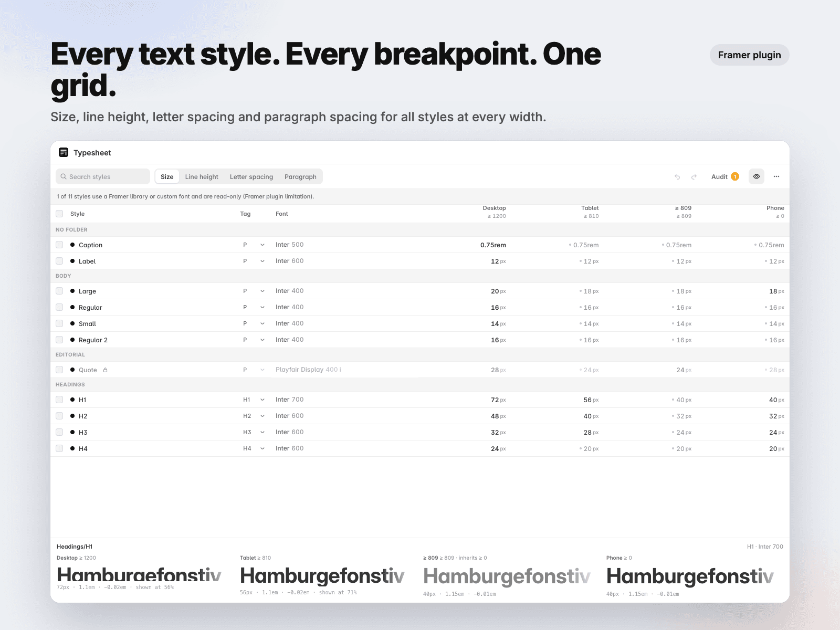The width and height of the screenshot is (840, 630).
Task: Click the Tablet ≥ 810 column header
Action: (590, 212)
